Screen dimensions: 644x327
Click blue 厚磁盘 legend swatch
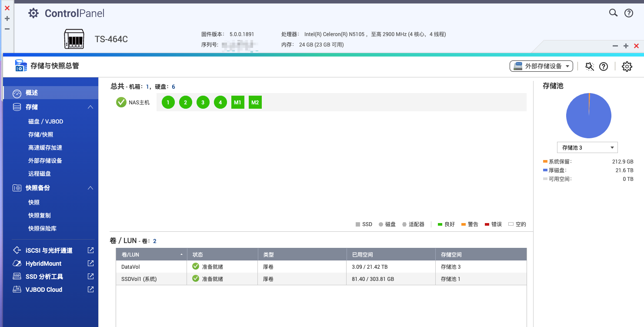tap(545, 170)
